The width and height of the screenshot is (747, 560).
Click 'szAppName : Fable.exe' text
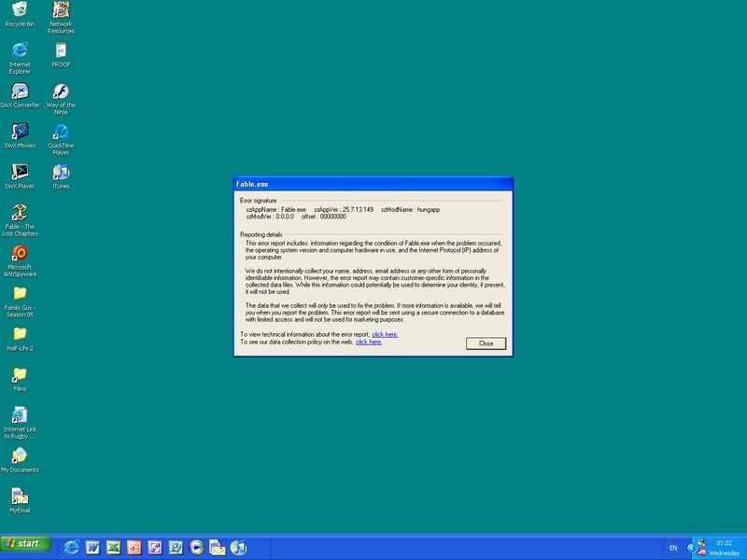click(x=275, y=209)
